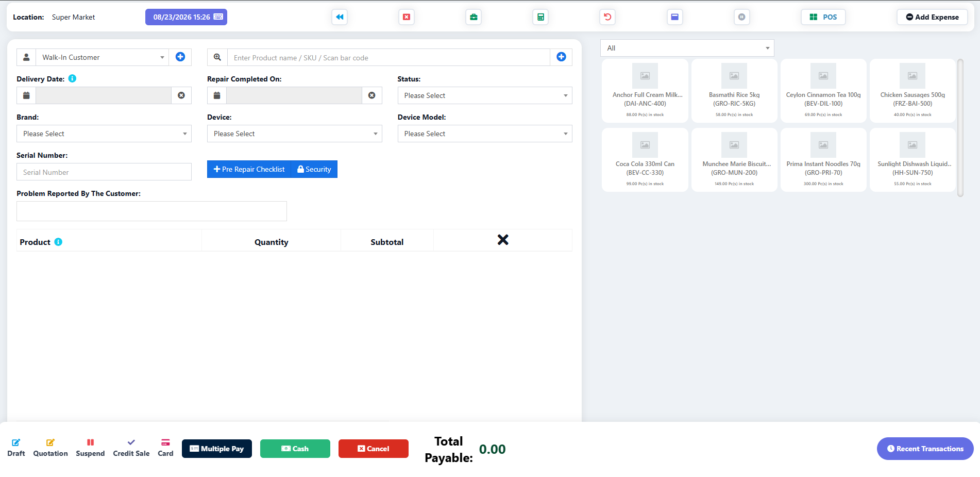Viewport: 980px width, 477px height.
Task: Click the green Cash button
Action: [295, 449]
